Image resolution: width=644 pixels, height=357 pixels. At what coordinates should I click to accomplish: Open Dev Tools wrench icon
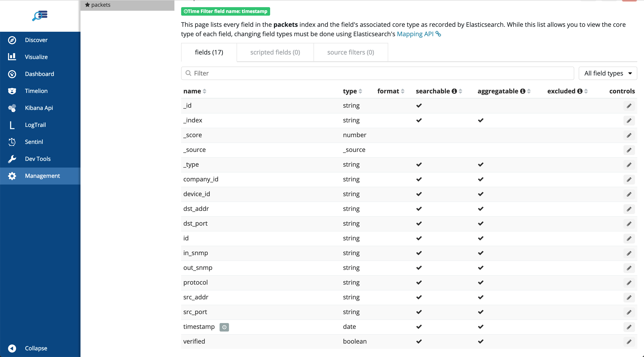tap(12, 159)
